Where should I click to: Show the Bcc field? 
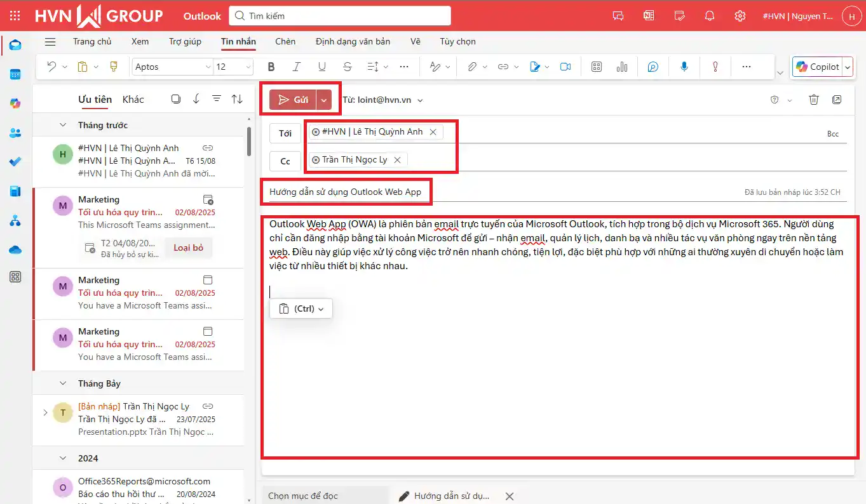(832, 134)
